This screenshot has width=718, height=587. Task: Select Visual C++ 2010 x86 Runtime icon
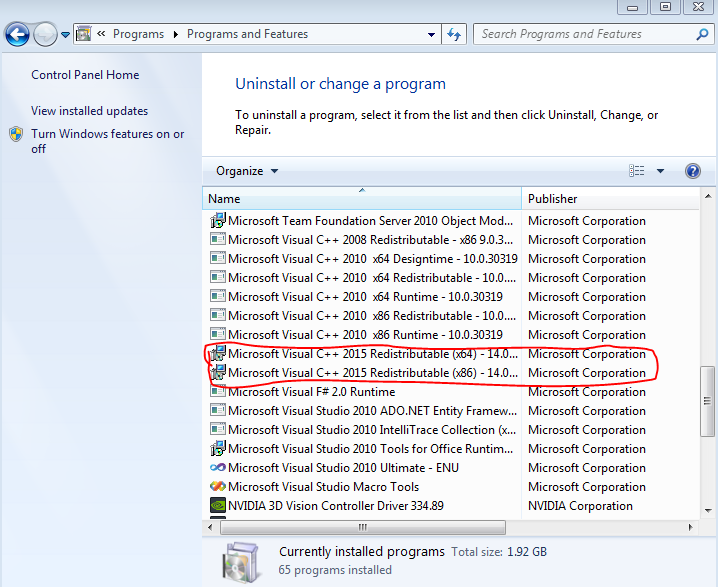click(218, 334)
